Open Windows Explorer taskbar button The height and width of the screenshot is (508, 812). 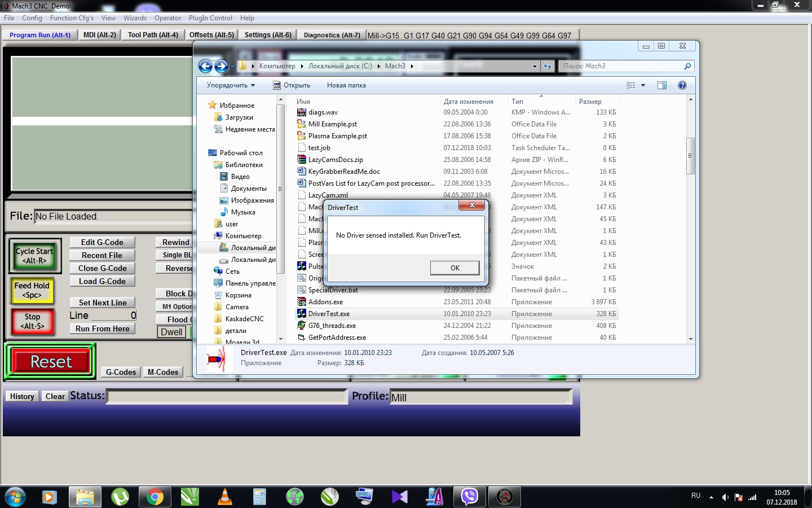tap(85, 497)
